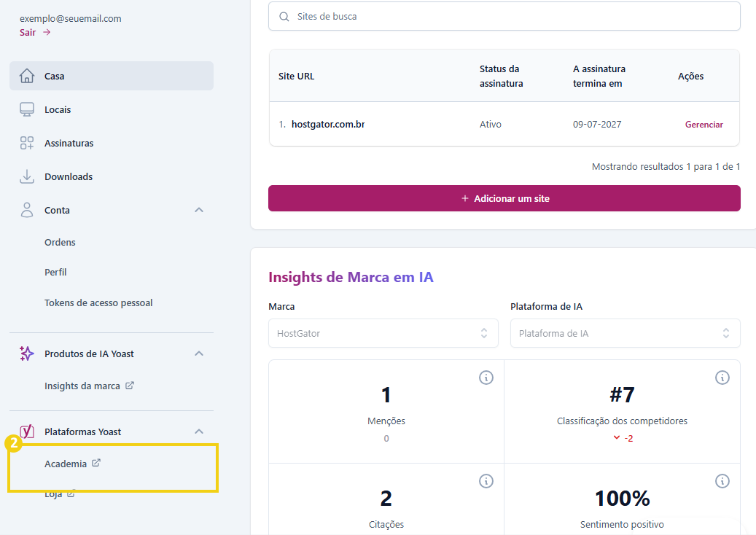756x535 pixels.
Task: Click the logout arrow beside Sair
Action: click(x=47, y=32)
